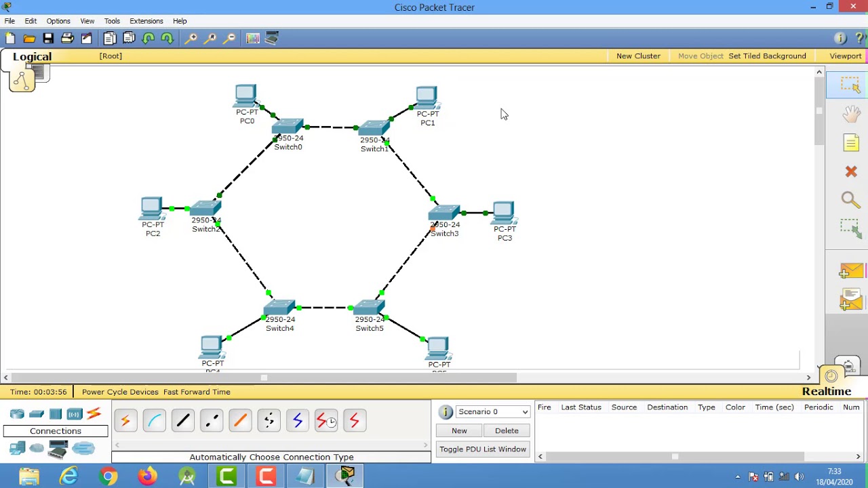This screenshot has width=868, height=488.
Task: Select the Resize Shape tool
Action: [x=851, y=228]
